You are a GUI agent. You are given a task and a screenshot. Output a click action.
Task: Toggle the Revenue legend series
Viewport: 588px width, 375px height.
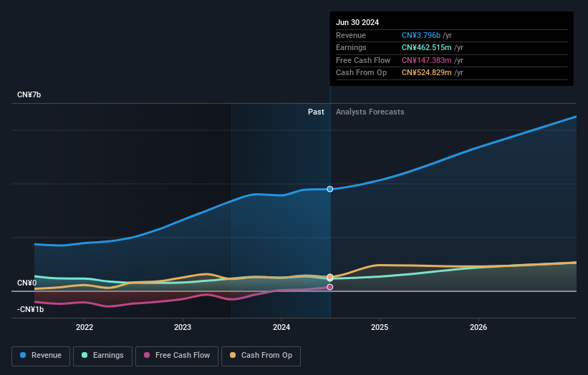(x=41, y=356)
